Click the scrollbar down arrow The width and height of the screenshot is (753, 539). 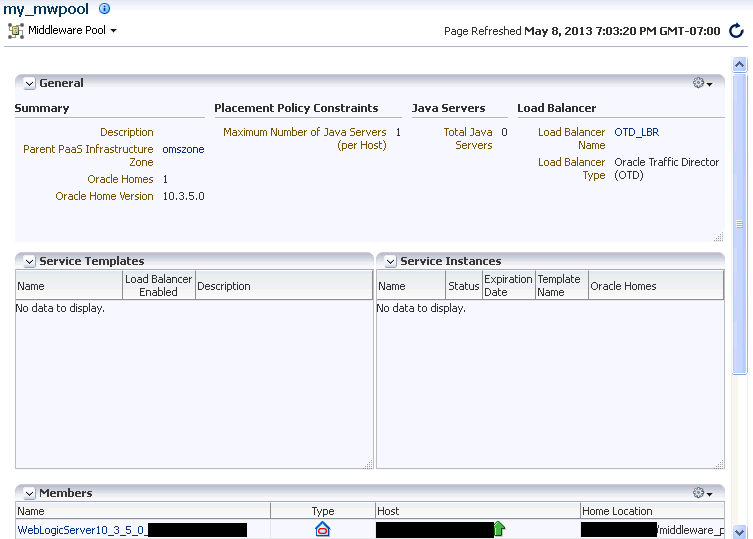[x=740, y=532]
